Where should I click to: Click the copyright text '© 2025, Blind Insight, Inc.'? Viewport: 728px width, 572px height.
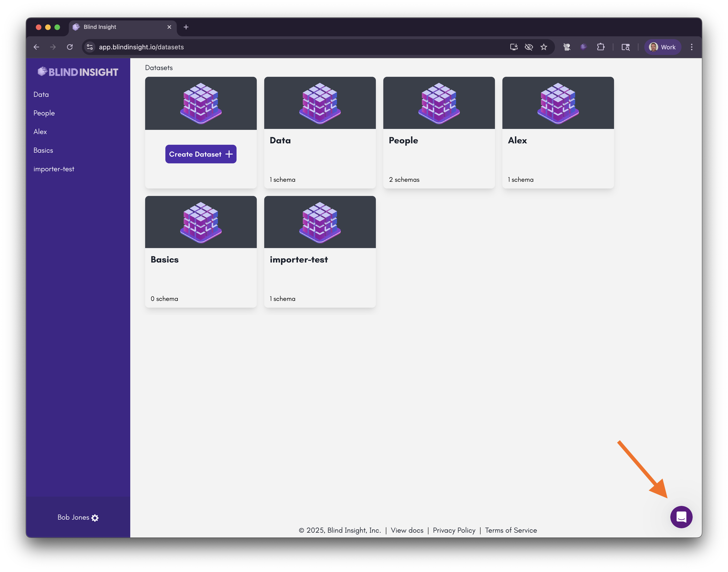click(x=340, y=530)
